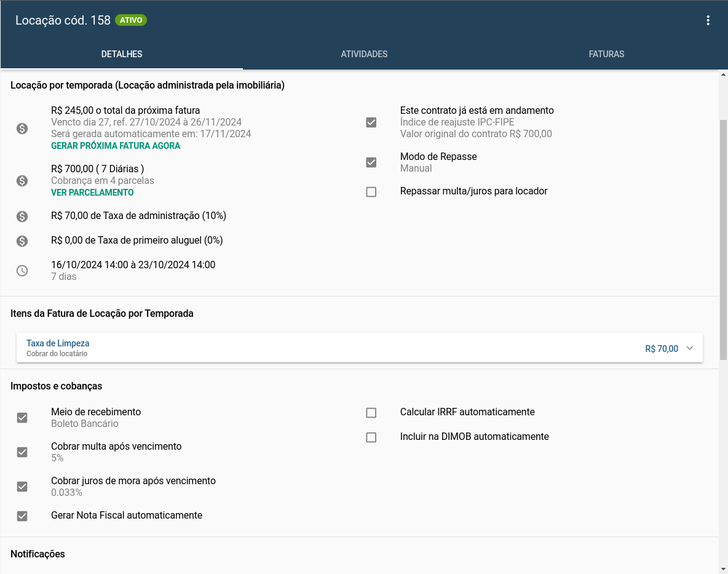Toggle the Meio de recebimento checkbox
Screen dimensions: 728x574
pyautogui.click(x=22, y=418)
